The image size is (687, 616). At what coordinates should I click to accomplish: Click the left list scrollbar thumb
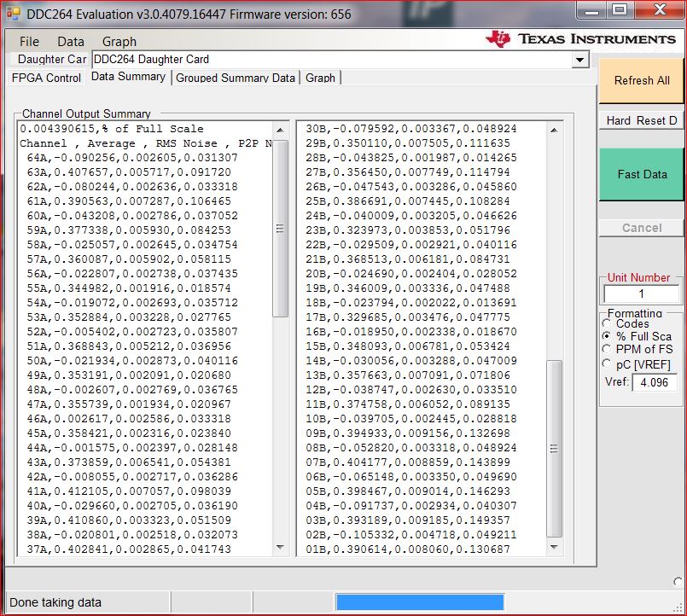point(280,229)
